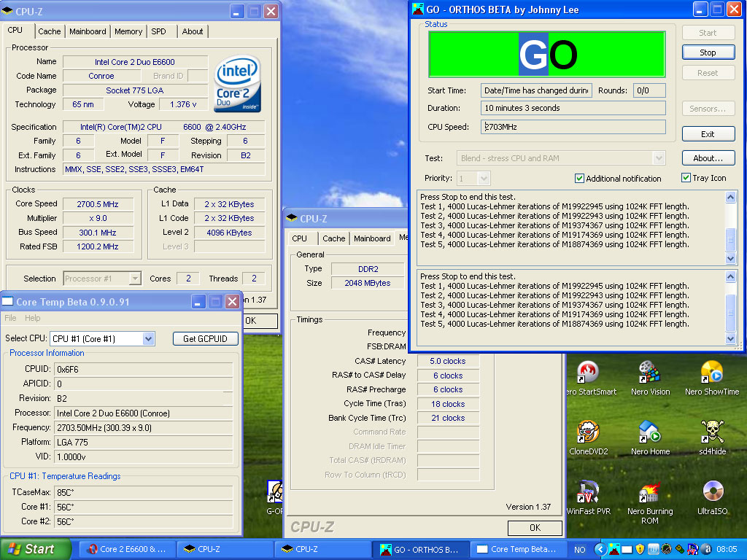Open the Nero StartSmart desktop shortcut

(x=589, y=372)
